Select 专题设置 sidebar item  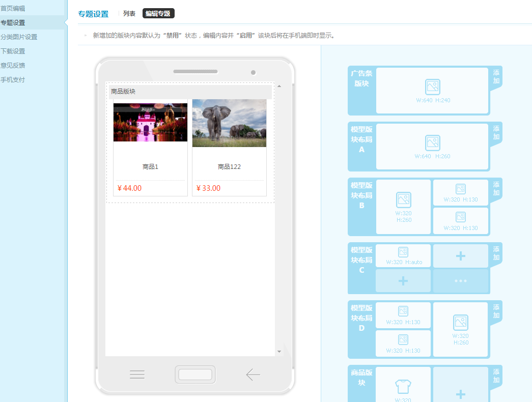tap(13, 23)
